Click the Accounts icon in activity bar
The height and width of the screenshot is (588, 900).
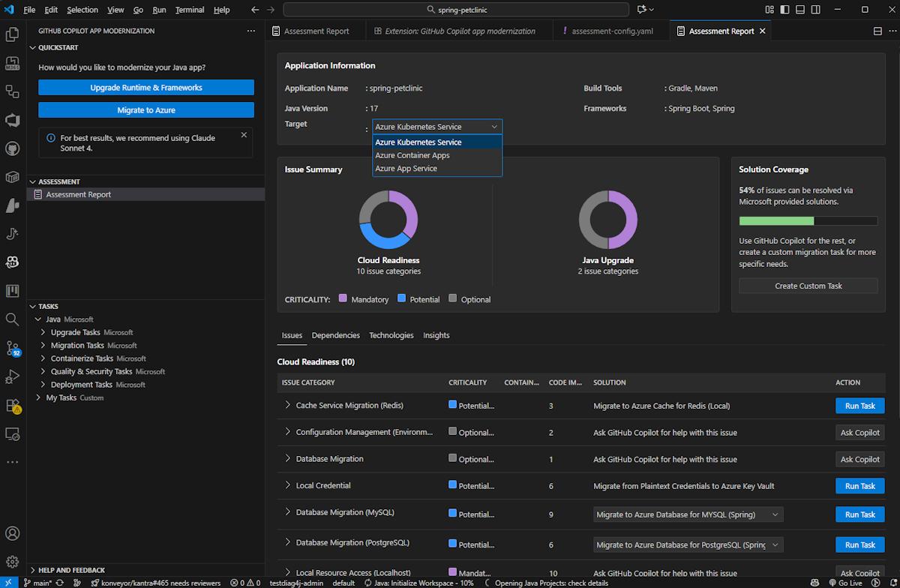(x=12, y=534)
